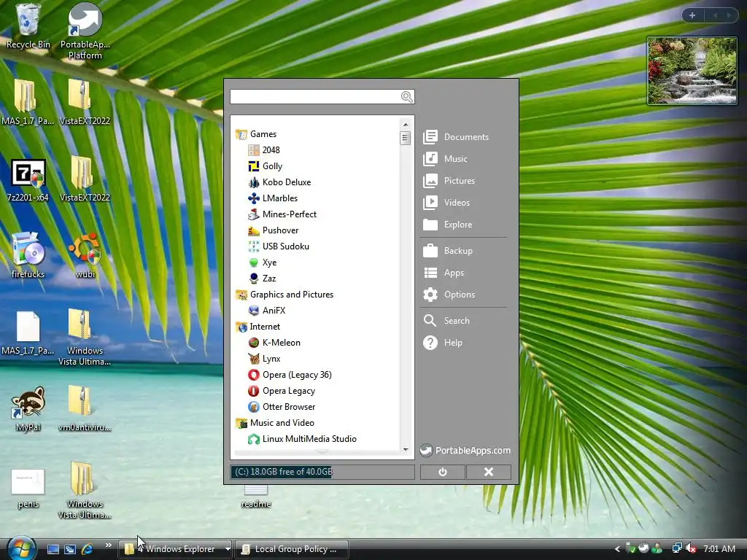Select the vm0antiviru... zip folder
This screenshot has width=747, height=560.
pyautogui.click(x=85, y=409)
